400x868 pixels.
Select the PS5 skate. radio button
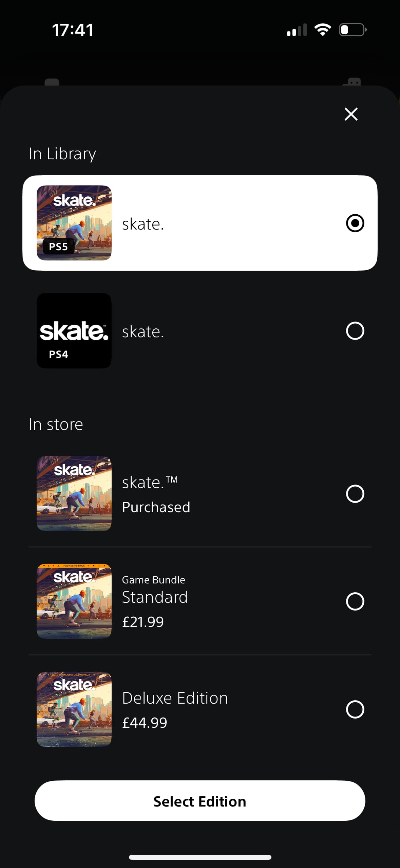(x=355, y=223)
